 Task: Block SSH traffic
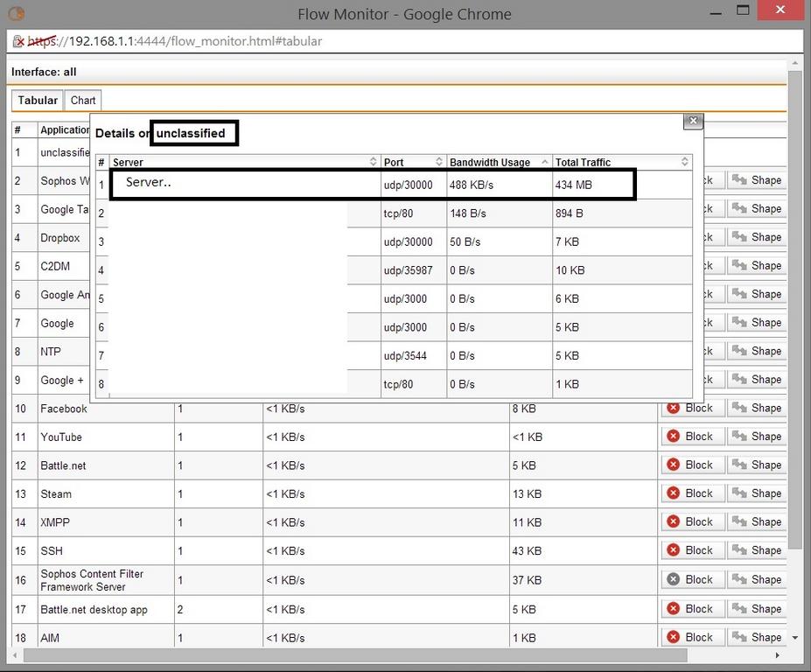pyautogui.click(x=691, y=550)
